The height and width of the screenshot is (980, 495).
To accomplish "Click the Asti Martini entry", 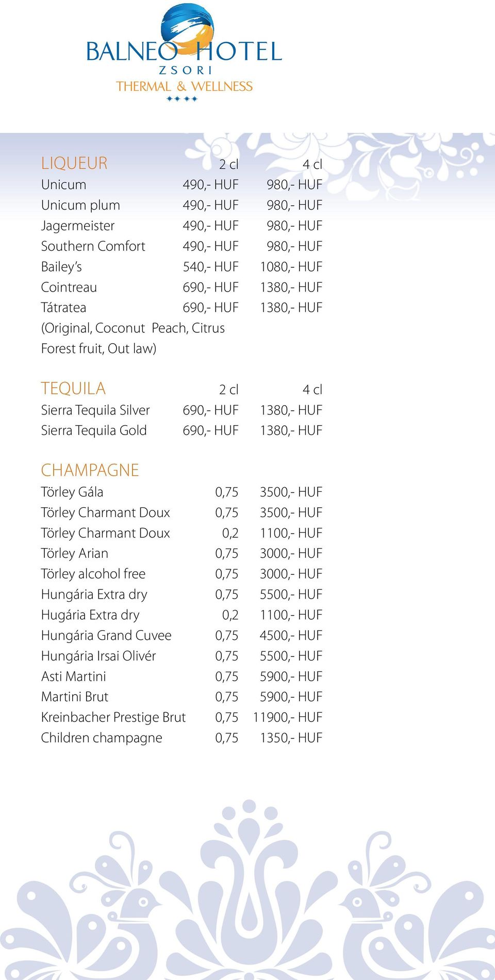I will point(74,677).
